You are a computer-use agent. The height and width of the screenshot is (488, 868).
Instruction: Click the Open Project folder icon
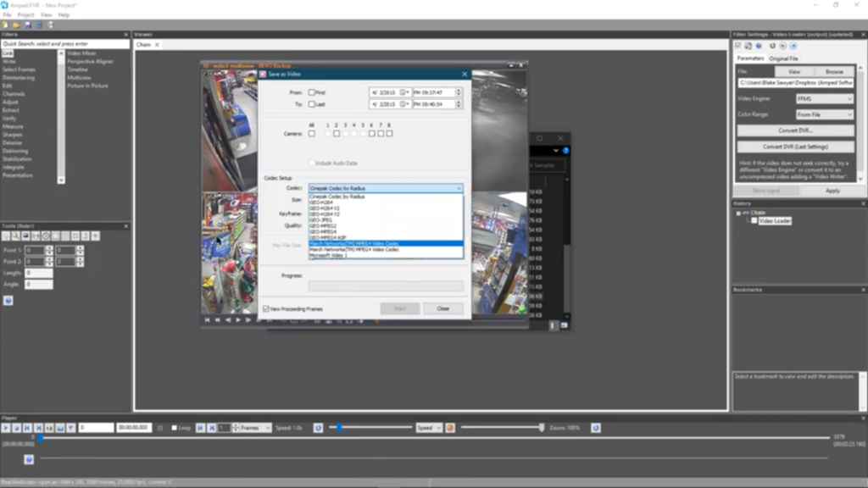(x=17, y=25)
